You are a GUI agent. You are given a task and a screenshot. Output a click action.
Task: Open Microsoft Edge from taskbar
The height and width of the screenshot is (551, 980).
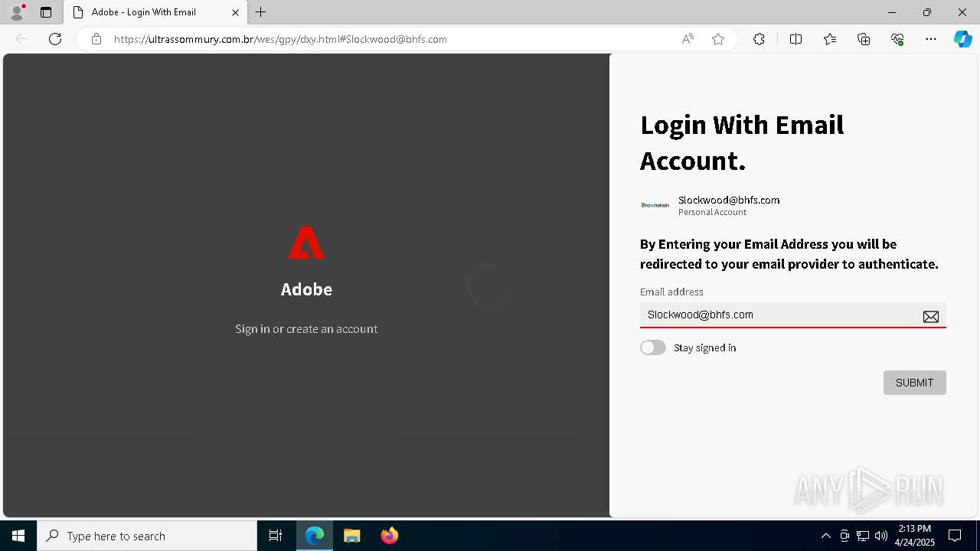point(315,536)
